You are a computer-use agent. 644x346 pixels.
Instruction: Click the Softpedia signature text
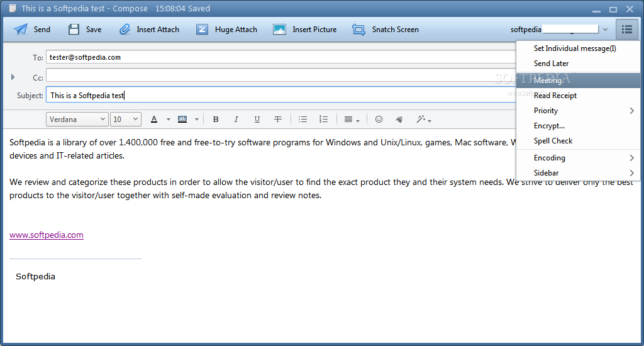click(35, 277)
